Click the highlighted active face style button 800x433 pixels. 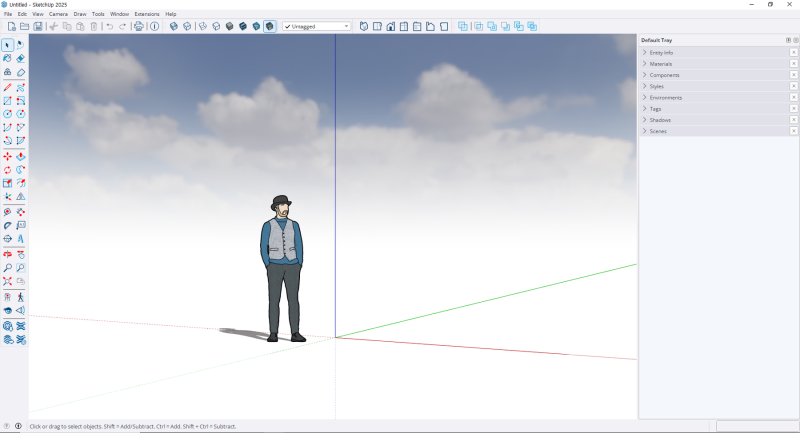click(270, 27)
